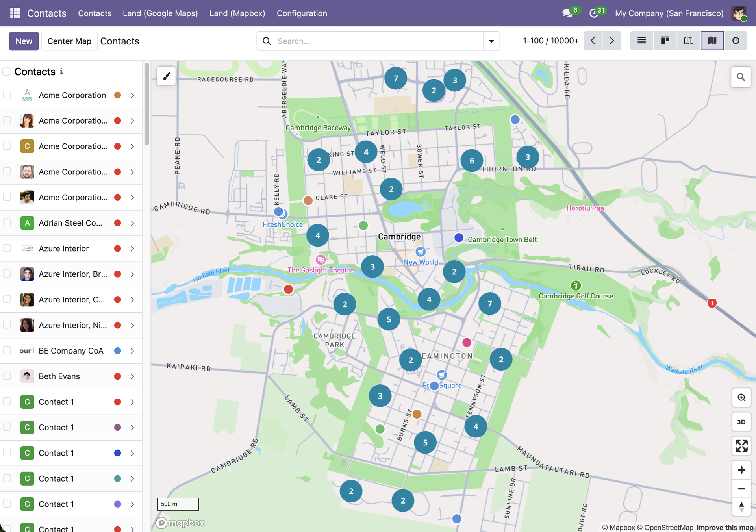This screenshot has width=756, height=532.
Task: Check the Adrian Steel Co checkbox
Action: pos(7,222)
